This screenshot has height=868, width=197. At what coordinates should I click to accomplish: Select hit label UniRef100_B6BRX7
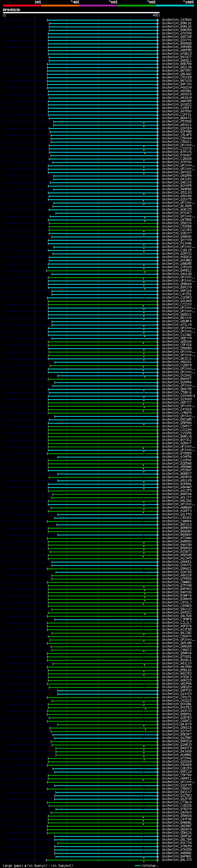pyautogui.click(x=177, y=474)
